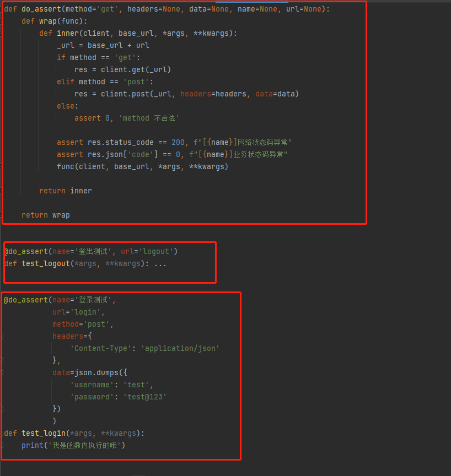Click the 'return wrap' line
This screenshot has width=451, height=476.
[x=46, y=215]
